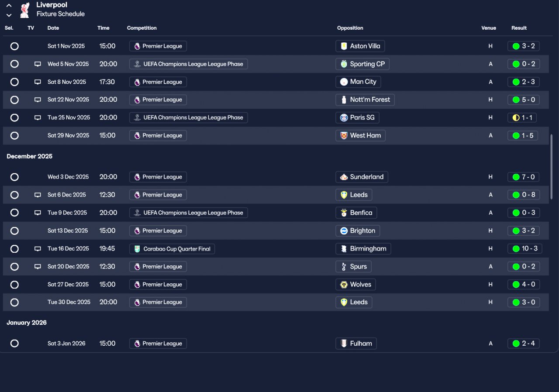Click TV icon for Sat 6 Dec Leeds match

pyautogui.click(x=38, y=195)
